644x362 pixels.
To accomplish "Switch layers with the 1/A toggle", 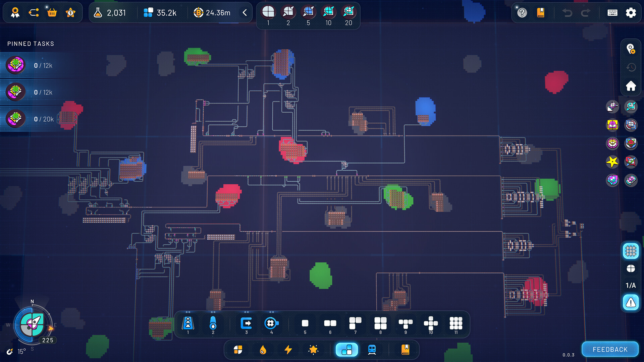I will point(631,285).
